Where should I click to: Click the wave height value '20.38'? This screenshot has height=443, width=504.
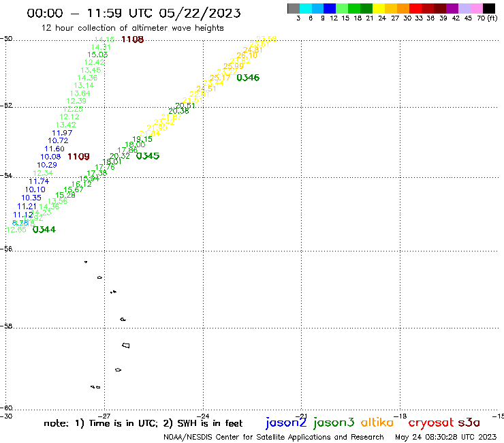[x=178, y=111]
